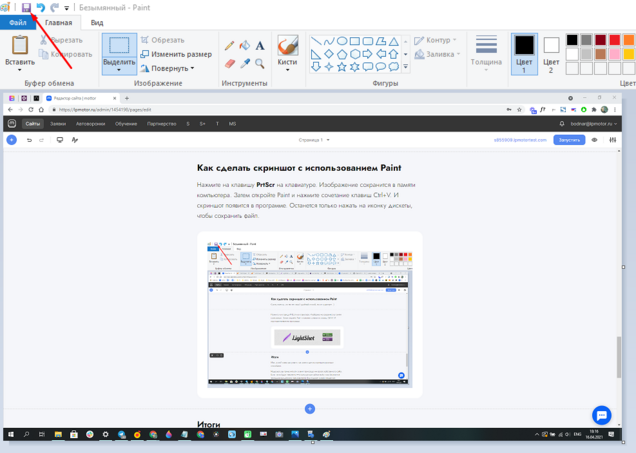The image size is (636, 453).
Task: Pick the dark red palette swatch
Action: tap(600, 40)
